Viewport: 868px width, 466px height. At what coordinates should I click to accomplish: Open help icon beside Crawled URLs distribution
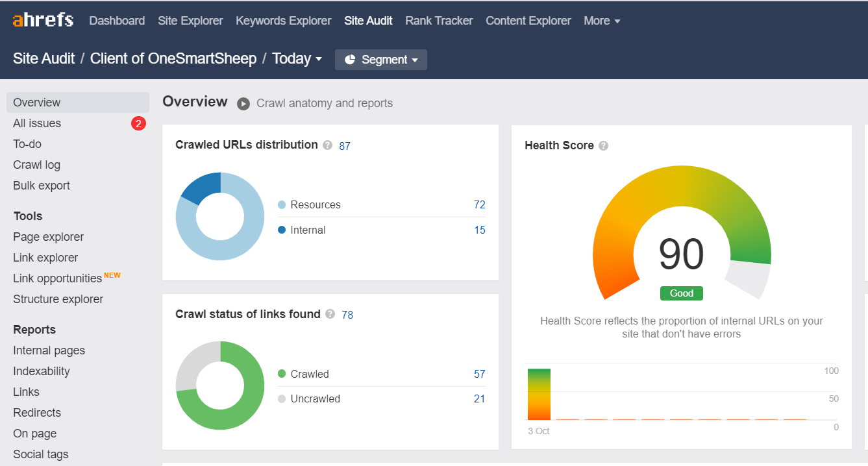328,145
